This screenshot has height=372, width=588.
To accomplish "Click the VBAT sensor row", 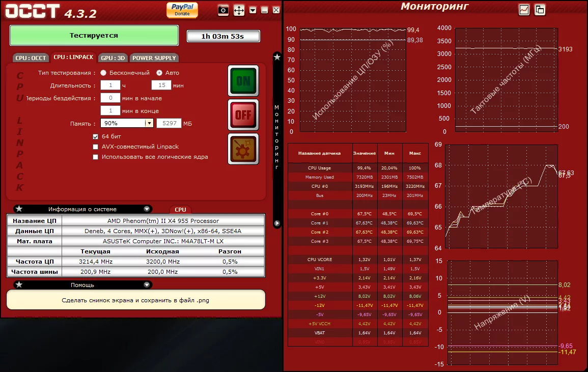I will (x=358, y=333).
